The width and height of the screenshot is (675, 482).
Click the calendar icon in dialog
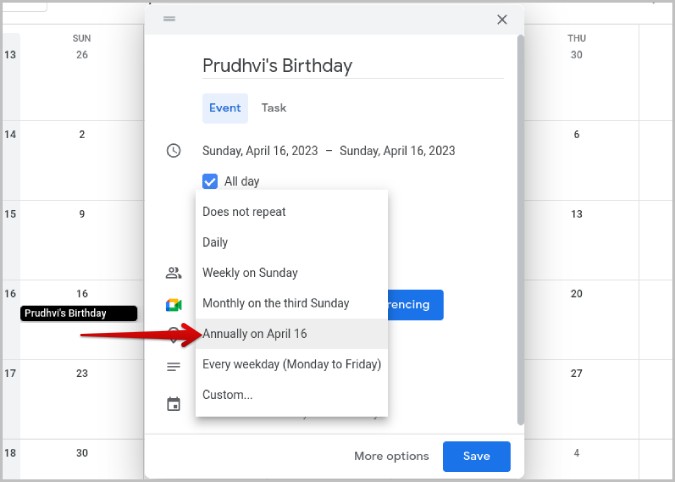pyautogui.click(x=173, y=404)
